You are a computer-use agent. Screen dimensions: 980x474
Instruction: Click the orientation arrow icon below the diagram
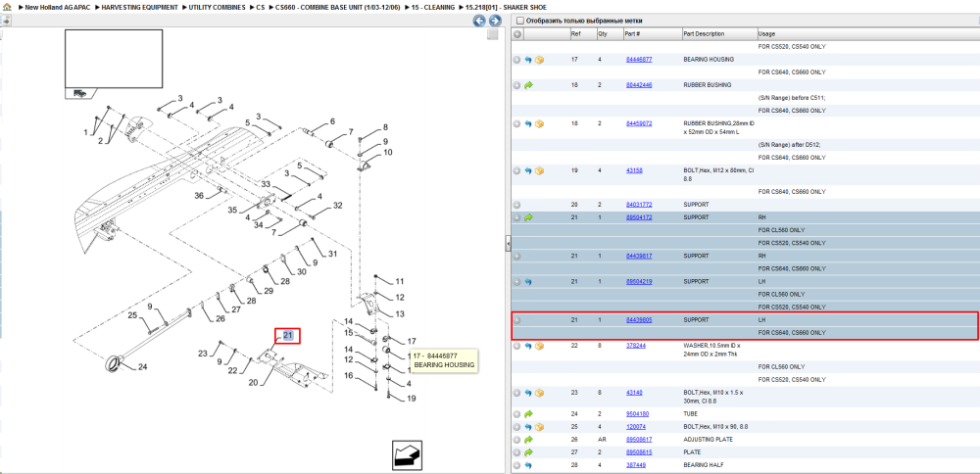click(x=408, y=454)
